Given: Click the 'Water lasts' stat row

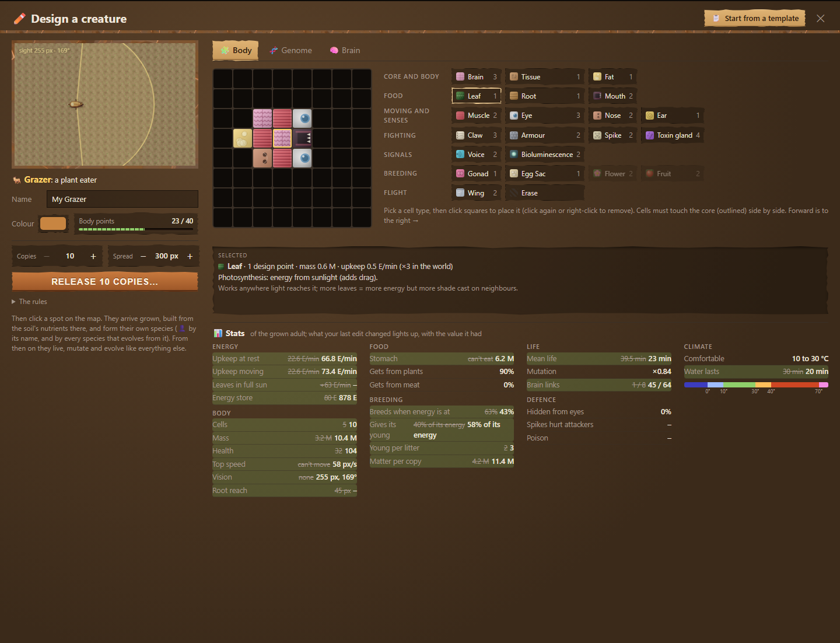Looking at the screenshot, I should click(x=756, y=372).
